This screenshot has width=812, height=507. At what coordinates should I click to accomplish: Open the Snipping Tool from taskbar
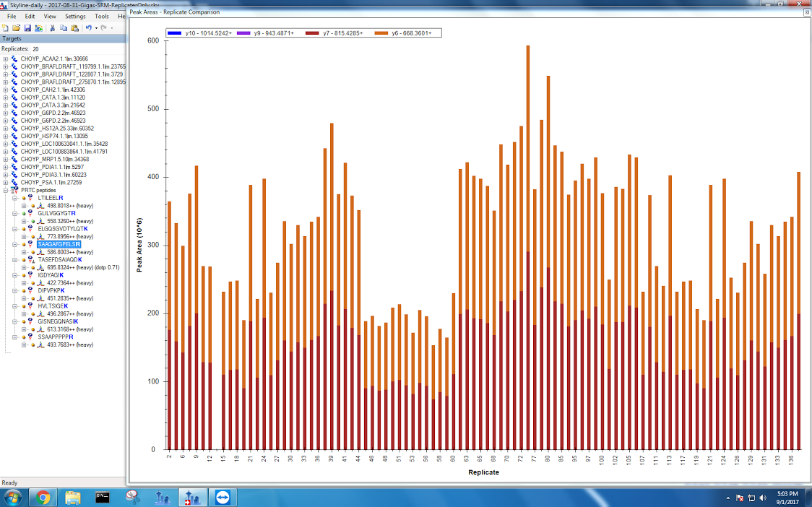[x=131, y=498]
